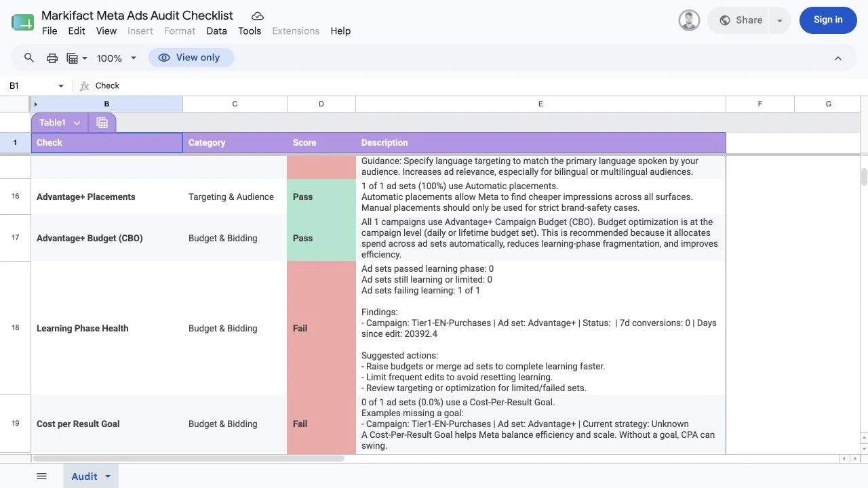Click the vertical scrollbar thumb
Image resolution: width=868 pixels, height=488 pixels.
864,177
